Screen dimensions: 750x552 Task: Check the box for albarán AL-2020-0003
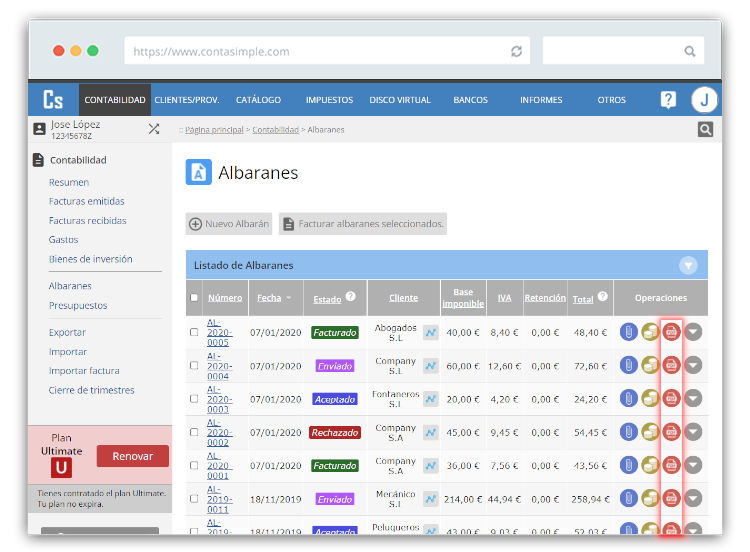(x=194, y=398)
